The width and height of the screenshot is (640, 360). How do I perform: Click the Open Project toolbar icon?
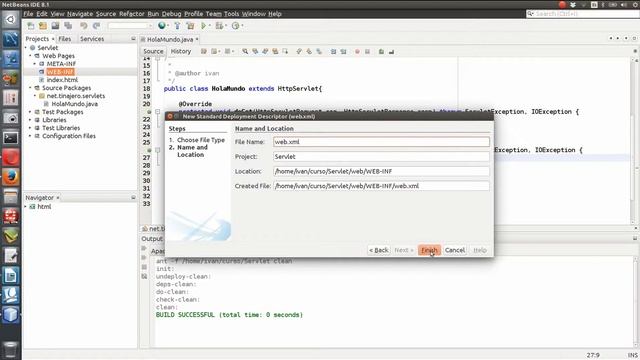pyautogui.click(x=55, y=26)
